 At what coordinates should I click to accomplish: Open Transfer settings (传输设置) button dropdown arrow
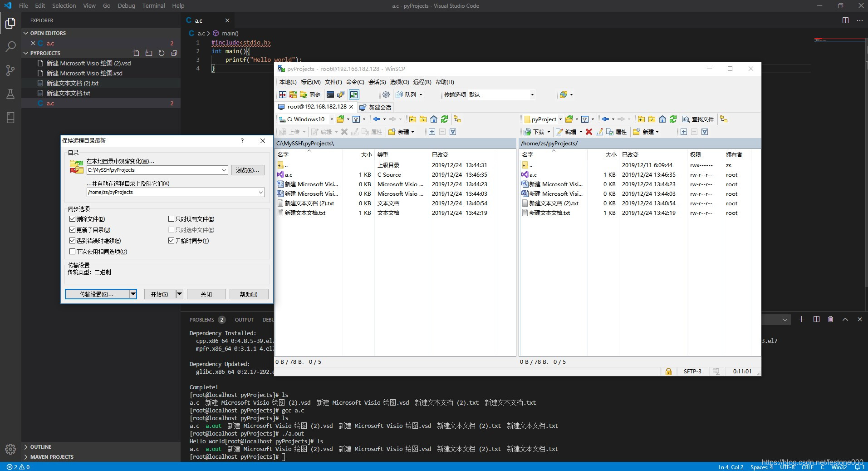pos(133,294)
